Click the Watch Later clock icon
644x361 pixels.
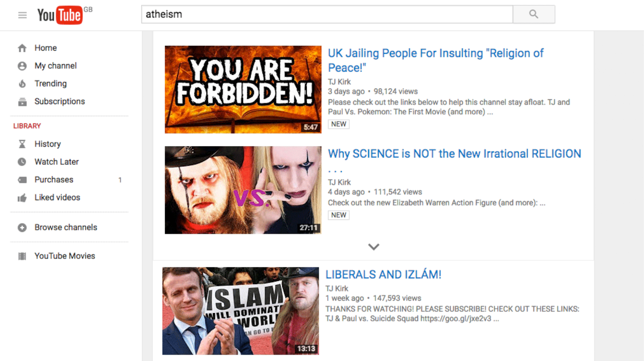click(22, 162)
